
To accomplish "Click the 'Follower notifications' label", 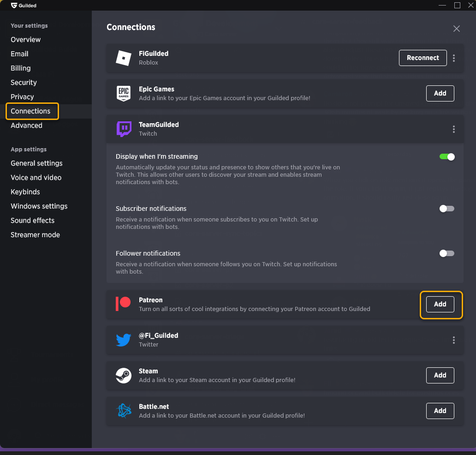I will click(x=148, y=253).
